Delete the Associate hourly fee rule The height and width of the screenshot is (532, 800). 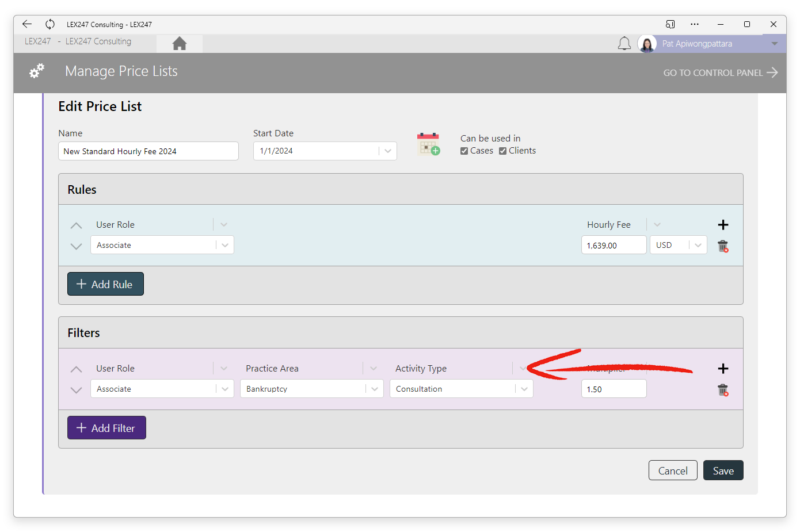point(723,246)
